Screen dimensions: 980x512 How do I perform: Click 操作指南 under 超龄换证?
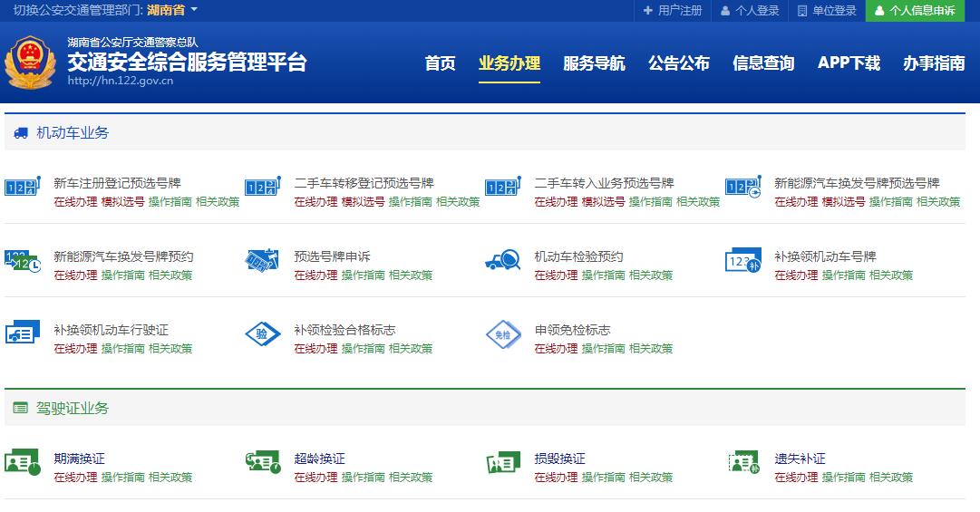[x=364, y=478]
